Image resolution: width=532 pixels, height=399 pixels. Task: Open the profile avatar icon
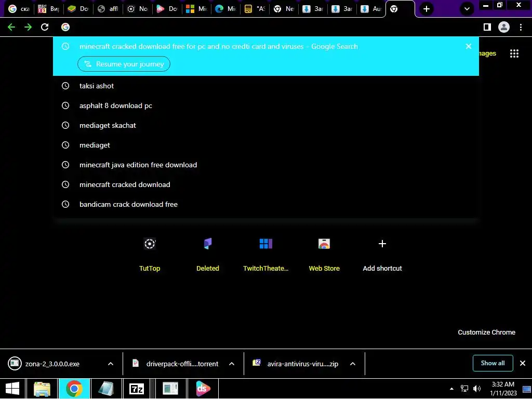click(504, 27)
